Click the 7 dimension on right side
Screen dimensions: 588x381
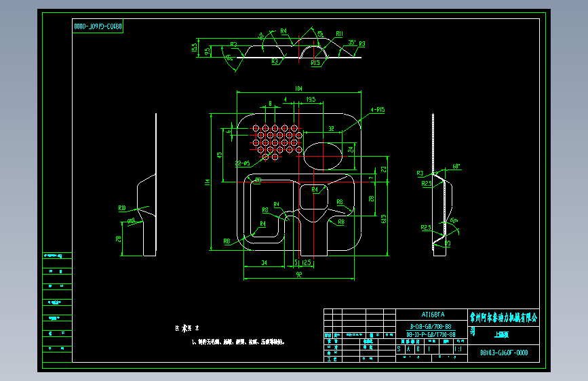(x=371, y=178)
